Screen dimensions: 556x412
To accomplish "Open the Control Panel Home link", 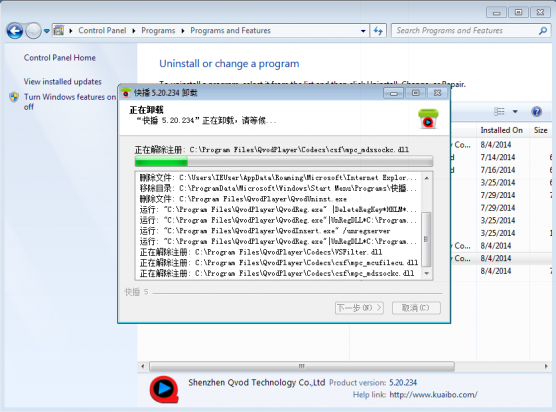I will point(60,58).
